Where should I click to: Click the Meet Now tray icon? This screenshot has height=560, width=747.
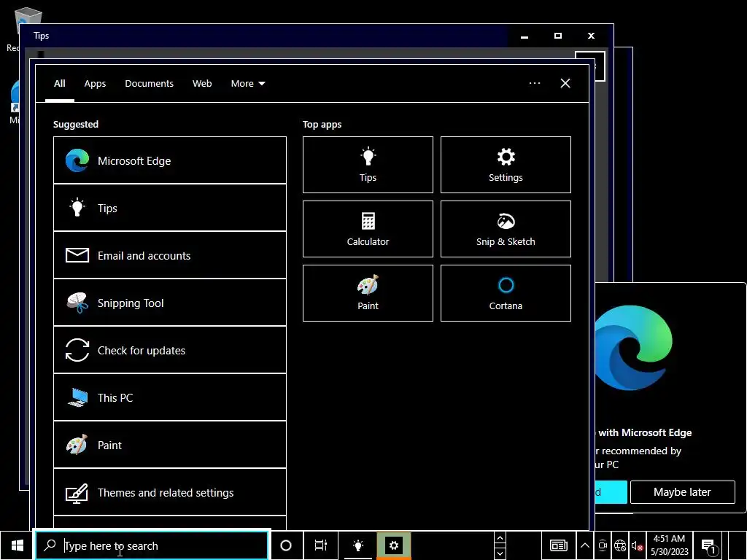click(x=603, y=545)
